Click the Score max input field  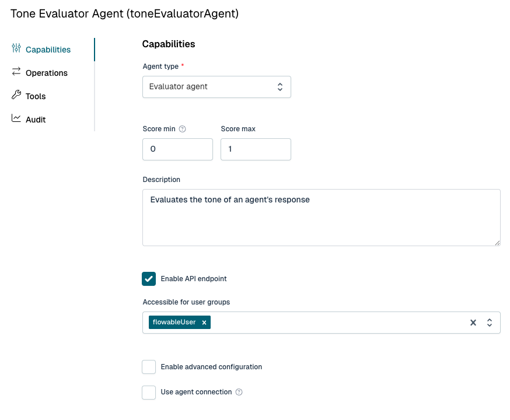[256, 149]
